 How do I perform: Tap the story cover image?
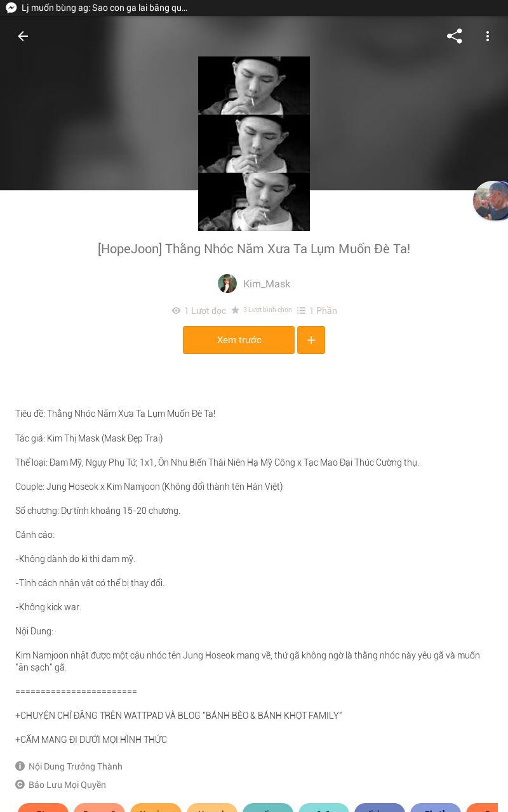(x=254, y=143)
